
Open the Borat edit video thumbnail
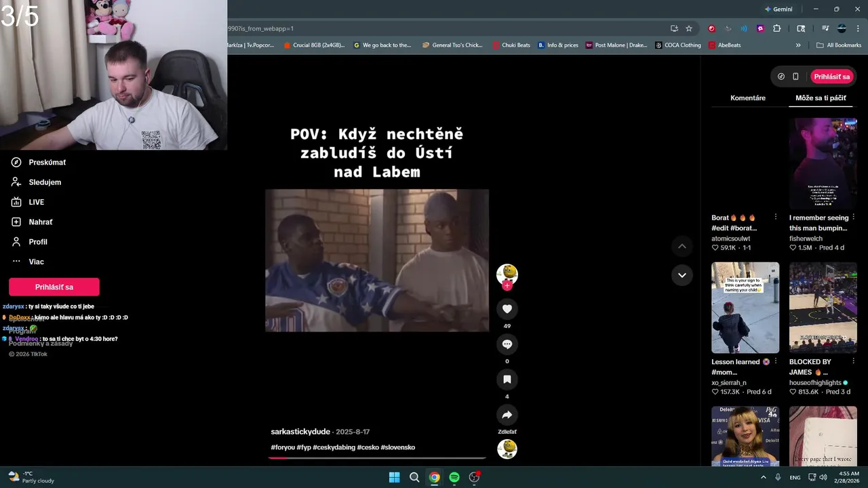745,163
